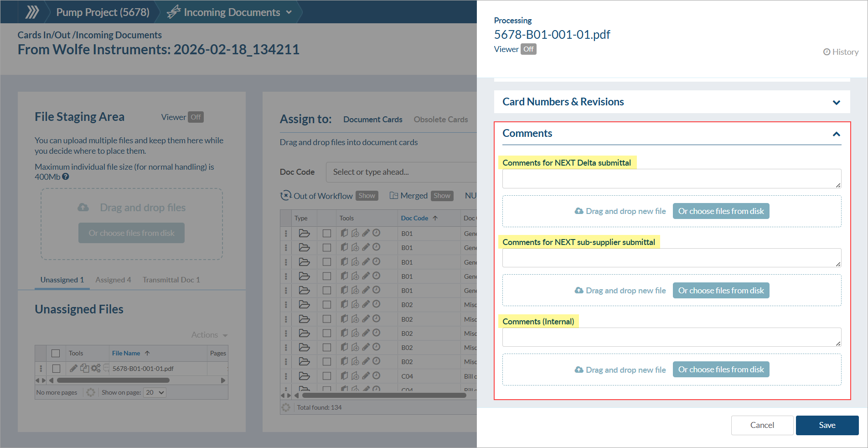Click the Merged folder icon
The height and width of the screenshot is (448, 868).
(394, 196)
